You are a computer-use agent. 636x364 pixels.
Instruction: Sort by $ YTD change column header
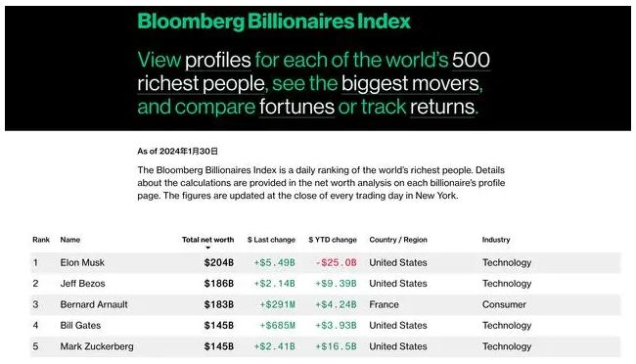[333, 240]
